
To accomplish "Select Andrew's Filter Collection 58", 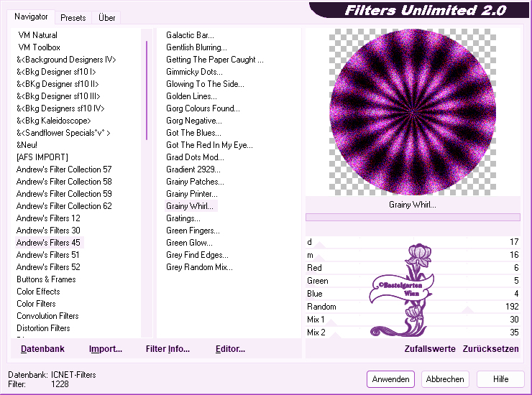I will 64,182.
